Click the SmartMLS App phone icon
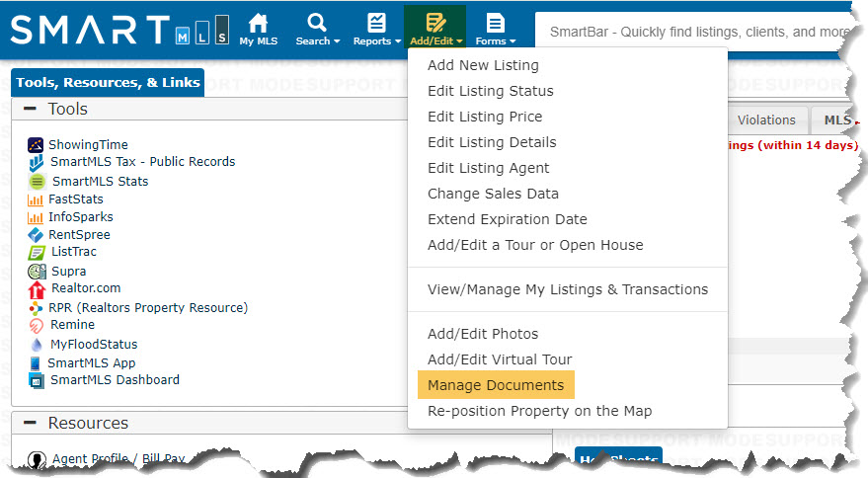The height and width of the screenshot is (478, 868). tap(35, 363)
